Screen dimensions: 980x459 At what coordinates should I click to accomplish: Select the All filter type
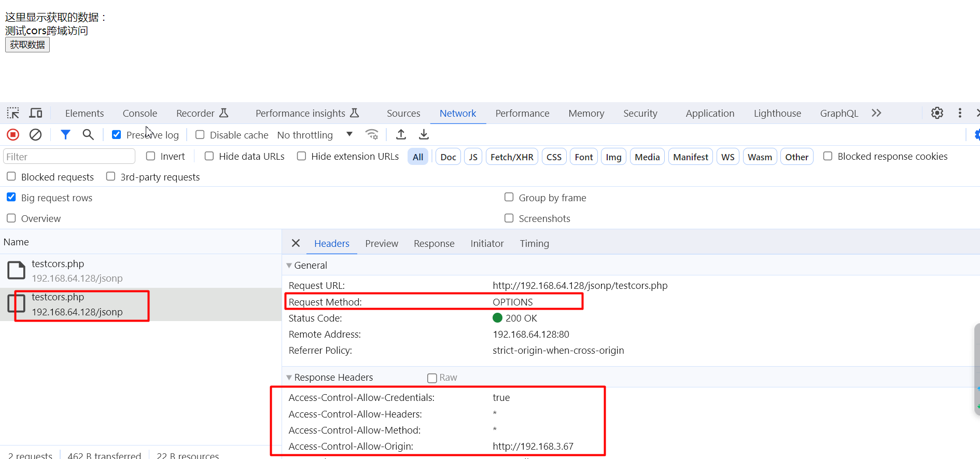(418, 157)
